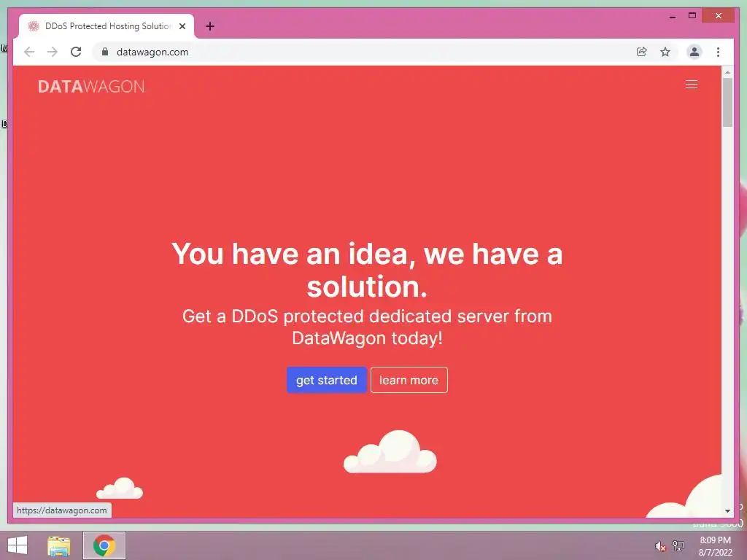Open Chrome profile avatar menu
The height and width of the screenshot is (560, 747).
tap(694, 52)
